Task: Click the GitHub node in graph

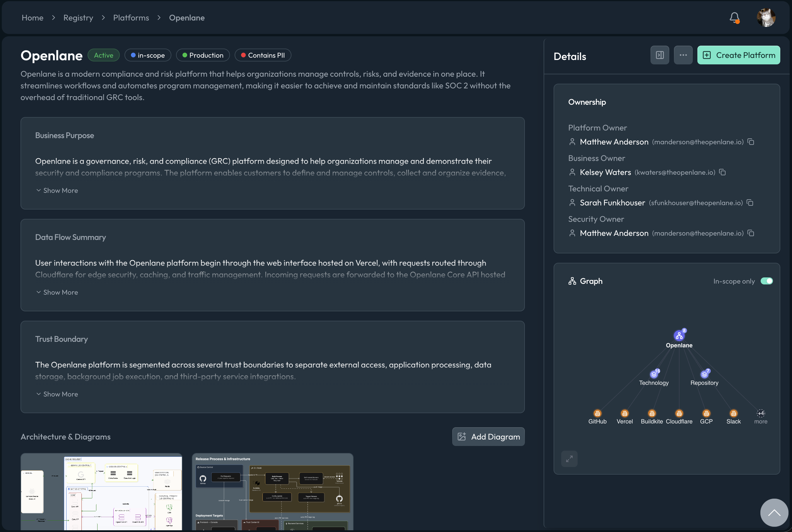Action: pos(598,413)
